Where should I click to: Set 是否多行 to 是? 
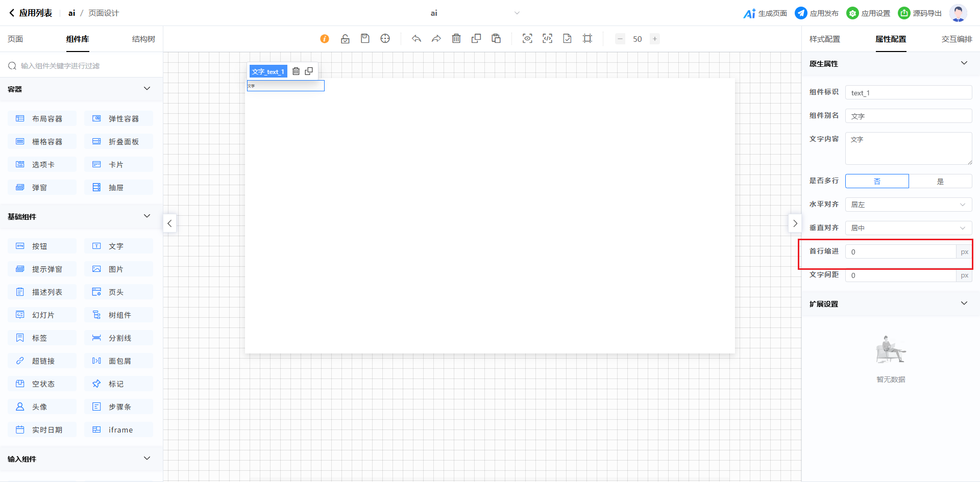pyautogui.click(x=940, y=181)
